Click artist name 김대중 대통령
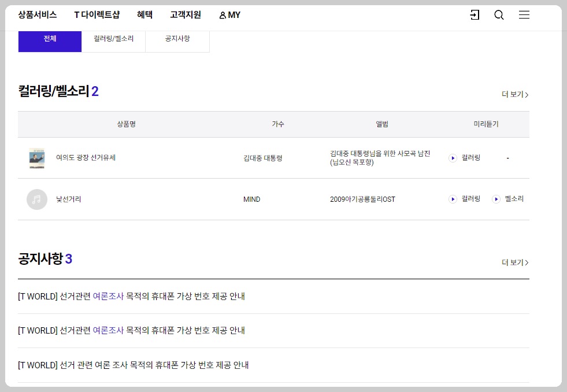Screen dimensions: 567x392 pyautogui.click(x=263, y=158)
